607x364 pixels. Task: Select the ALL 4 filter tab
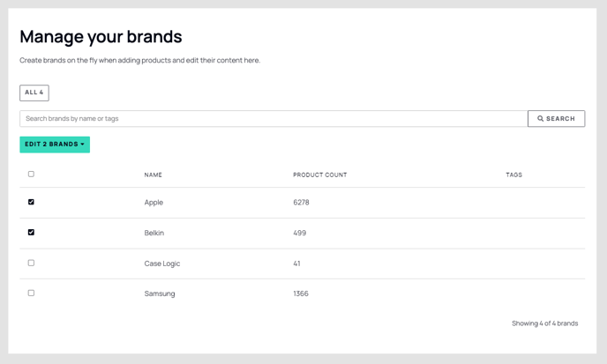pos(34,93)
